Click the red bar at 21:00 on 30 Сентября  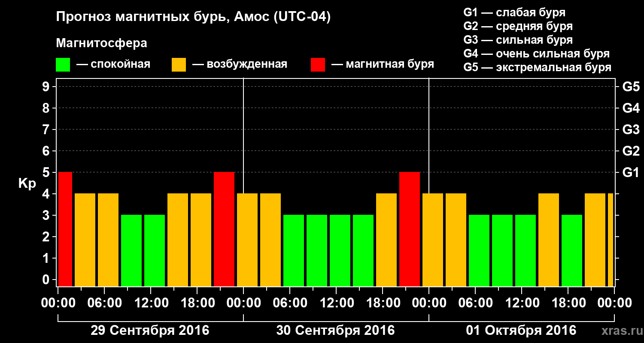(x=410, y=229)
